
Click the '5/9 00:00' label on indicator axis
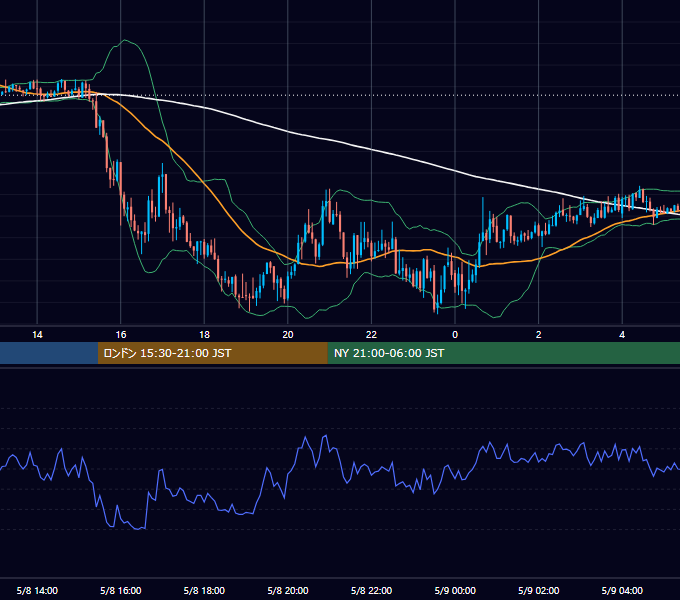(x=455, y=590)
